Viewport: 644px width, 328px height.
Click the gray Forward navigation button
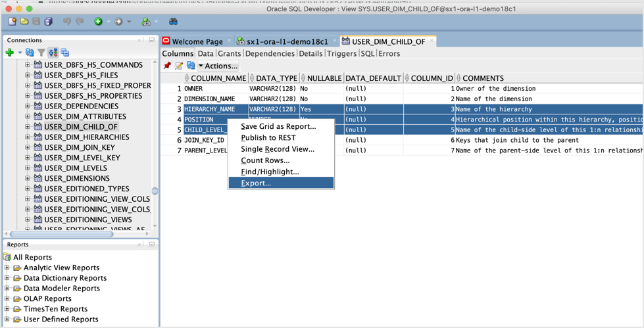click(118, 21)
